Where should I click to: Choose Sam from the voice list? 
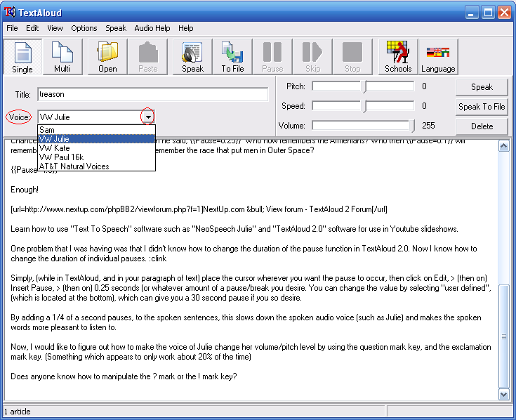(x=96, y=130)
